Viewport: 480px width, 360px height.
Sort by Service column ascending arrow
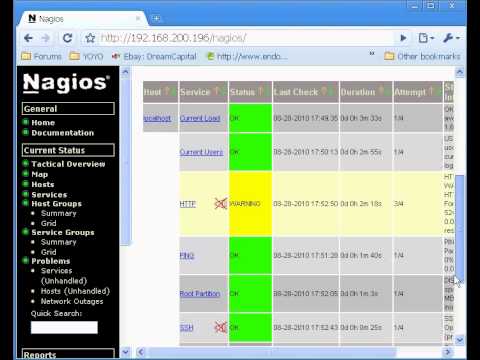pyautogui.click(x=216, y=91)
